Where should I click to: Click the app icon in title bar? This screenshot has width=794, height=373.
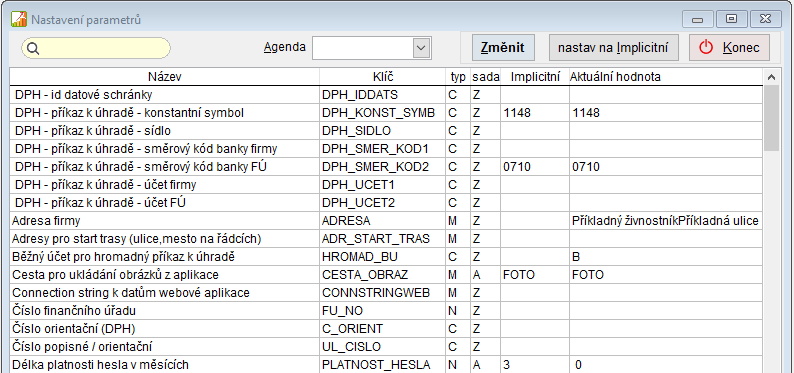pyautogui.click(x=19, y=20)
